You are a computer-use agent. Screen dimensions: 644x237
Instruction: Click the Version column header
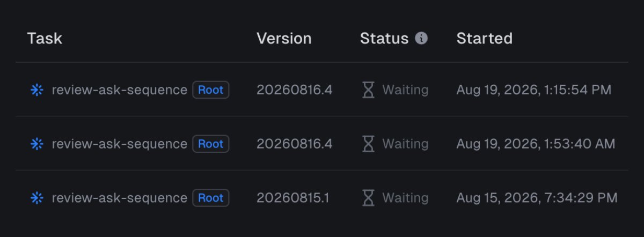284,38
